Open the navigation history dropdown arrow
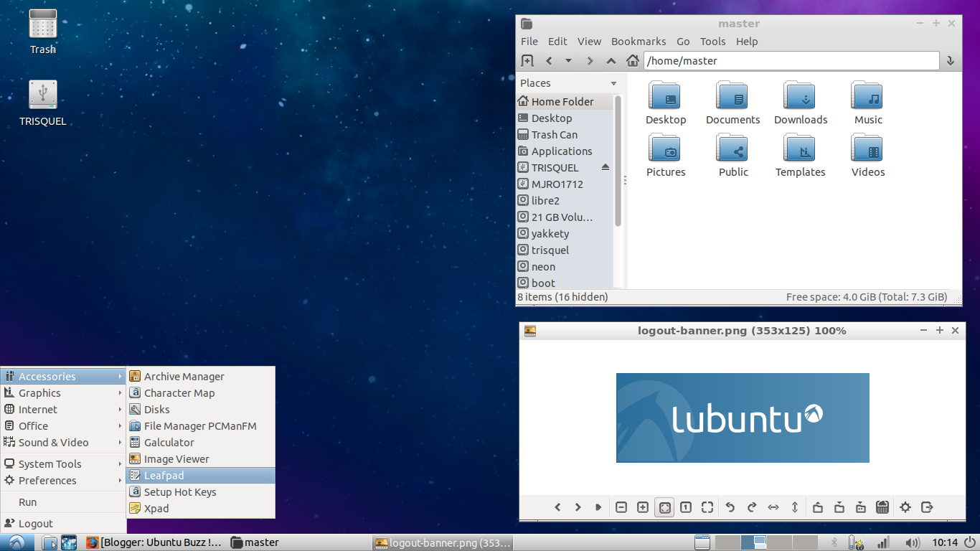Viewport: 980px width, 551px height. (569, 60)
